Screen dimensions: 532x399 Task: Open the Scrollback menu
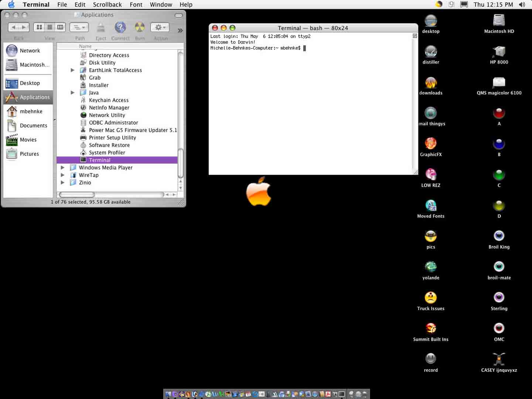pyautogui.click(x=107, y=4)
